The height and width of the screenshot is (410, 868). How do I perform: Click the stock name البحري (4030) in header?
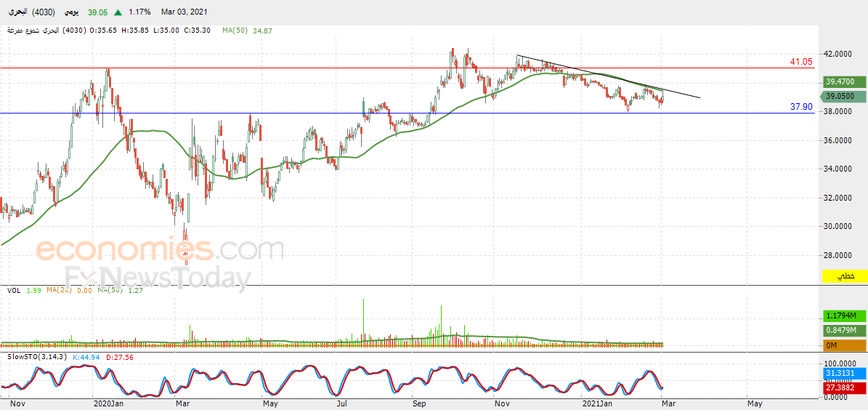pos(31,12)
